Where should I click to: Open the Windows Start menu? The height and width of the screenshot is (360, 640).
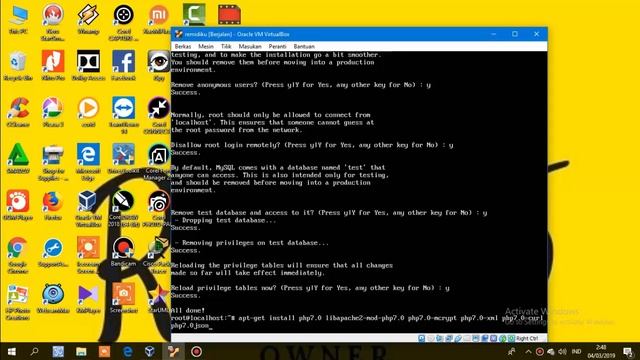tap(12, 351)
